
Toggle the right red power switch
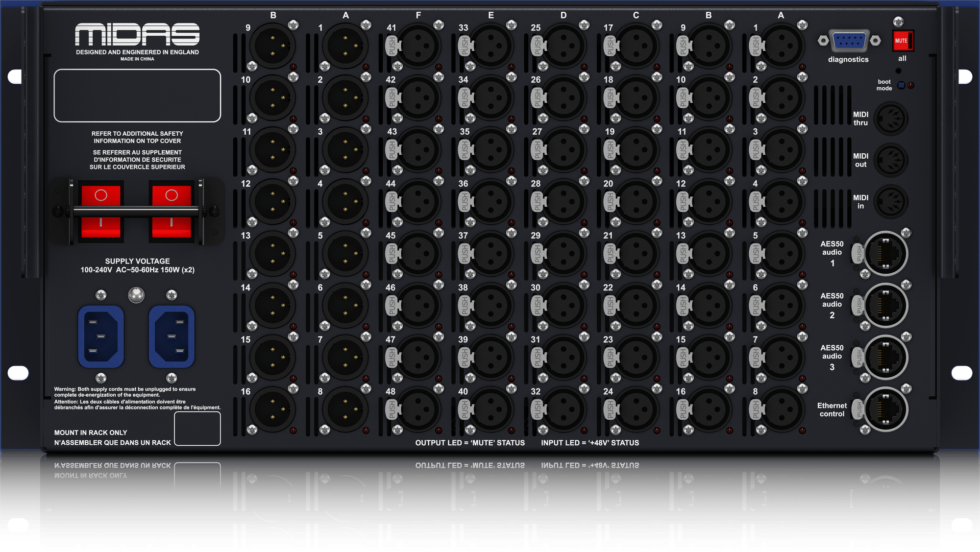pyautogui.click(x=171, y=212)
